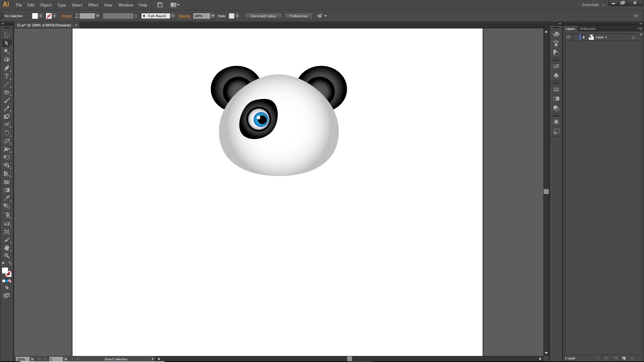Select the Pen tool
Viewport: 644px width, 362px height.
point(7,68)
